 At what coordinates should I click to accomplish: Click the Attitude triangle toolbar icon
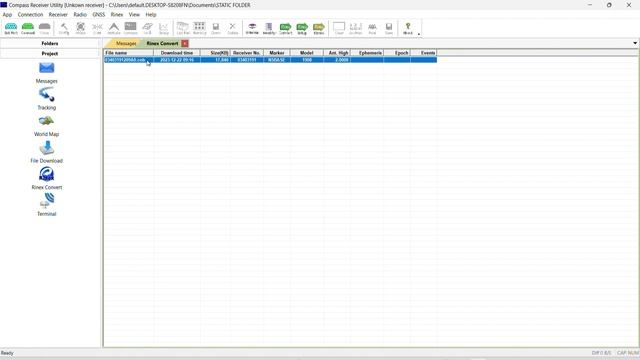[x=114, y=28]
